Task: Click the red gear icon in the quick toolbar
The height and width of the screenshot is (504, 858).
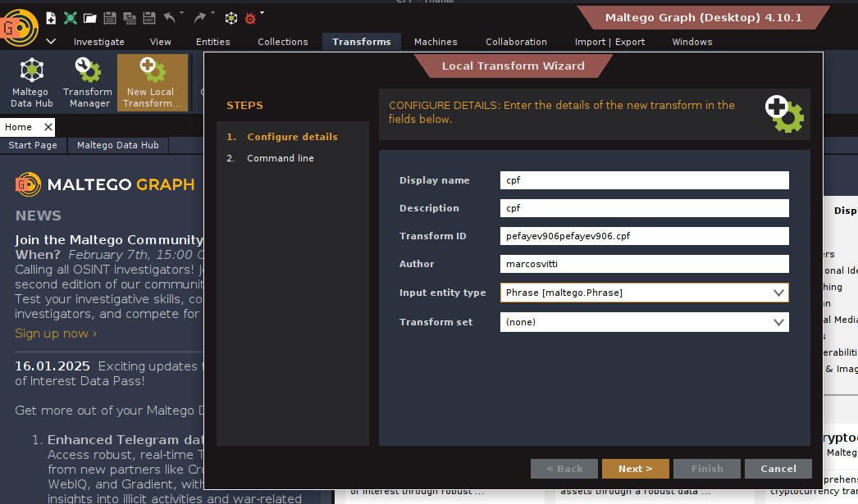Action: click(x=251, y=17)
